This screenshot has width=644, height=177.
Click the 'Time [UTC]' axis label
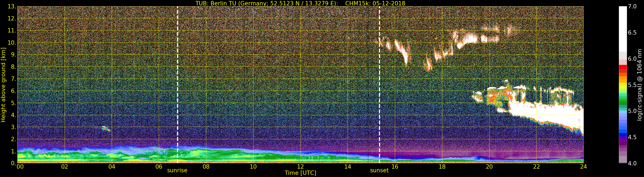(300, 173)
